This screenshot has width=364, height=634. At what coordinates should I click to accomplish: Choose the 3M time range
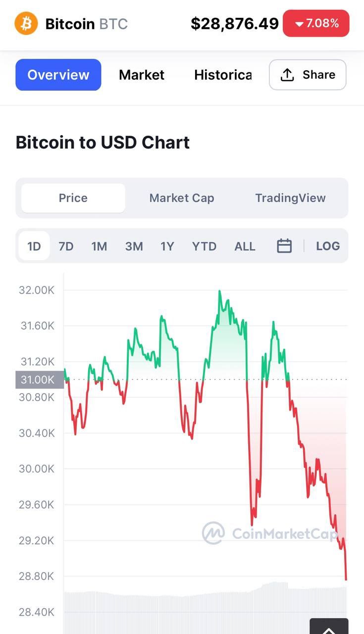coord(134,246)
